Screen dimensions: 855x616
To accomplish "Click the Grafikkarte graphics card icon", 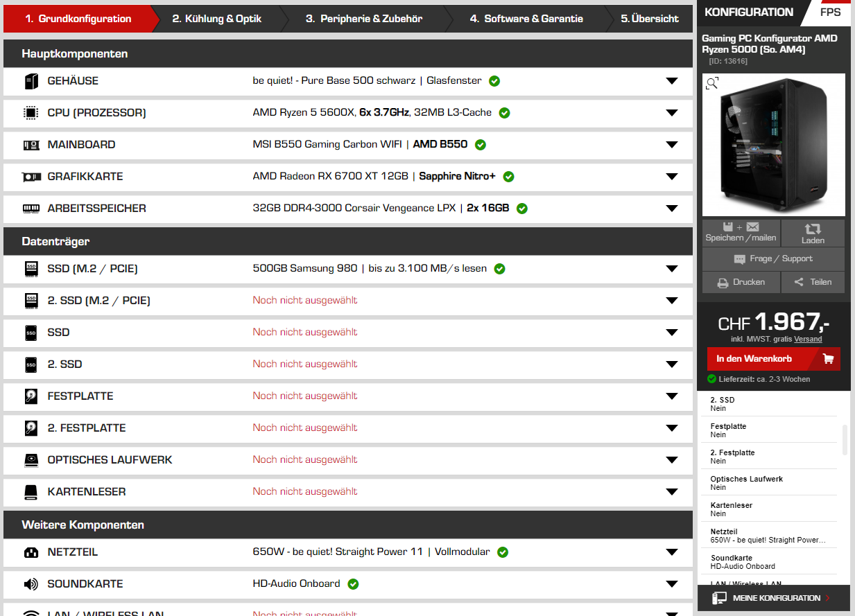I will click(31, 177).
